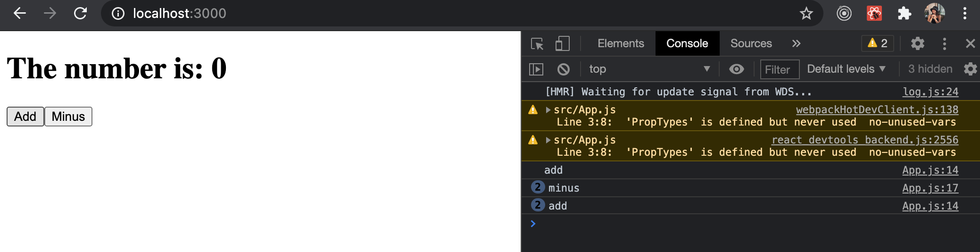
Task: Click the Minus button on the page
Action: (x=68, y=117)
